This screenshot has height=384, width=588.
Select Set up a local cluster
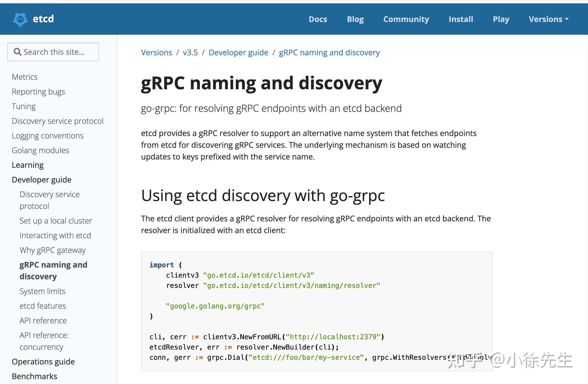(56, 221)
